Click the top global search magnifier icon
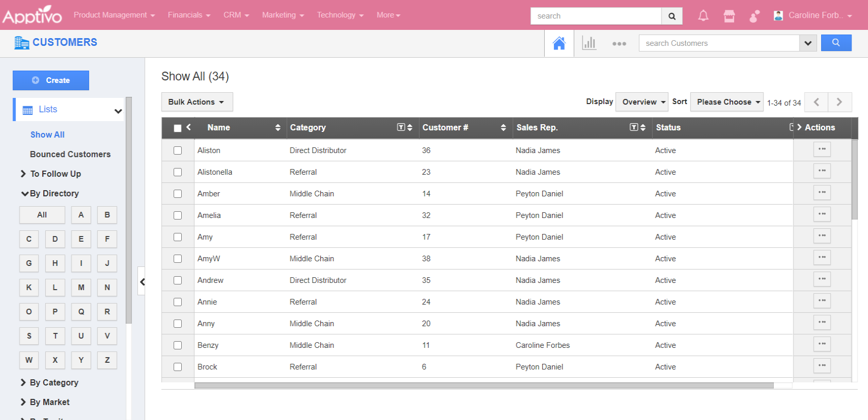The image size is (868, 420). point(672,16)
